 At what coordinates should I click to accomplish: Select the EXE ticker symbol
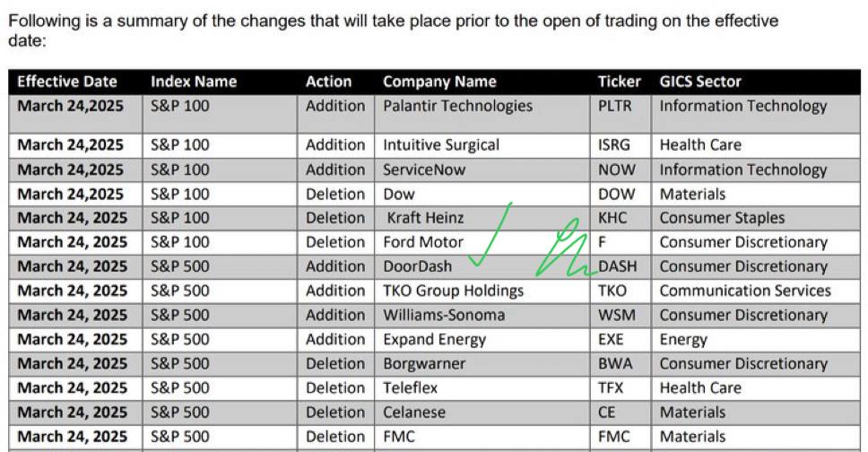click(611, 339)
